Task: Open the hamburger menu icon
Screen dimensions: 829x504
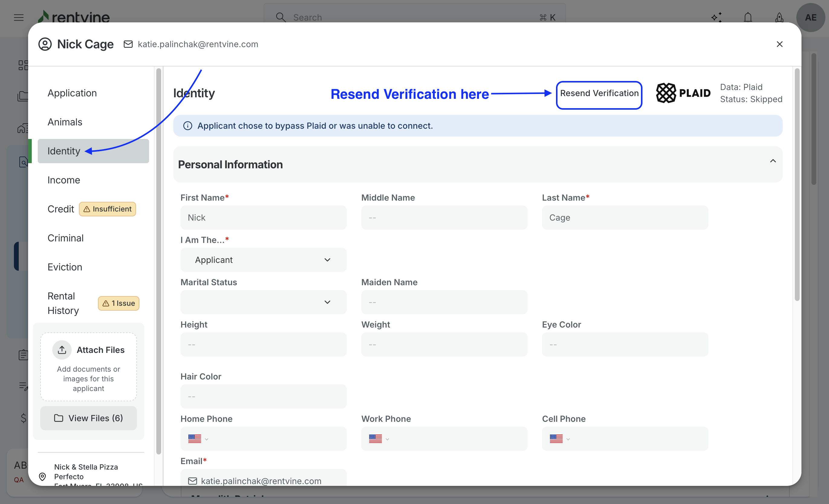Action: click(x=19, y=17)
